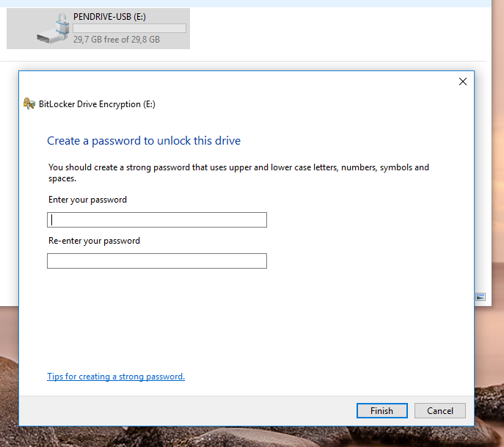Select the locked PENDRIVE-USB drive icon

tap(54, 29)
